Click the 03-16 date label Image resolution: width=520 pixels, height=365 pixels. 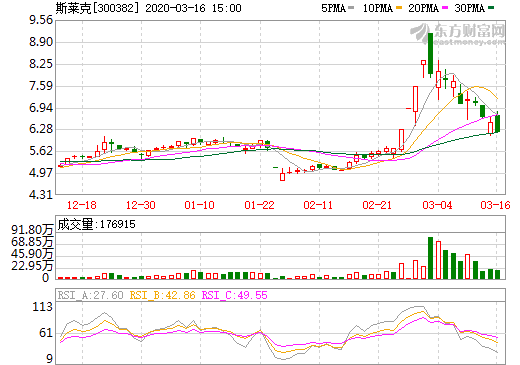coord(495,205)
